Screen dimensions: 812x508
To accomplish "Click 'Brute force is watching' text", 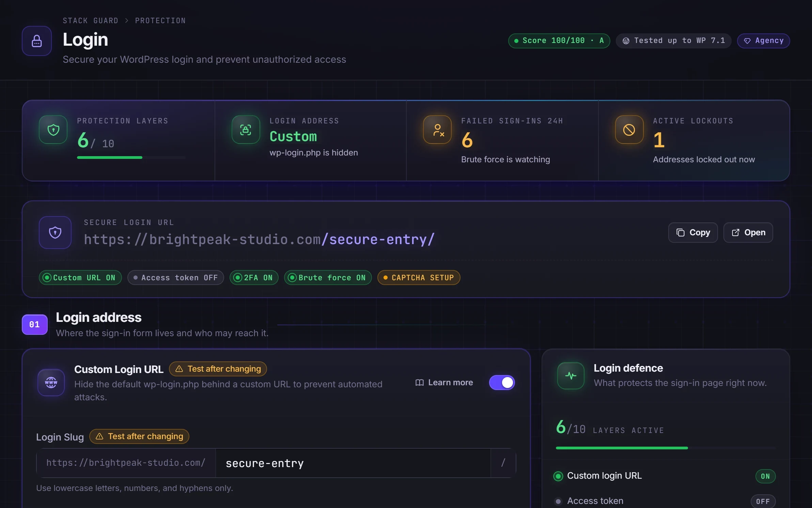I will [505, 160].
